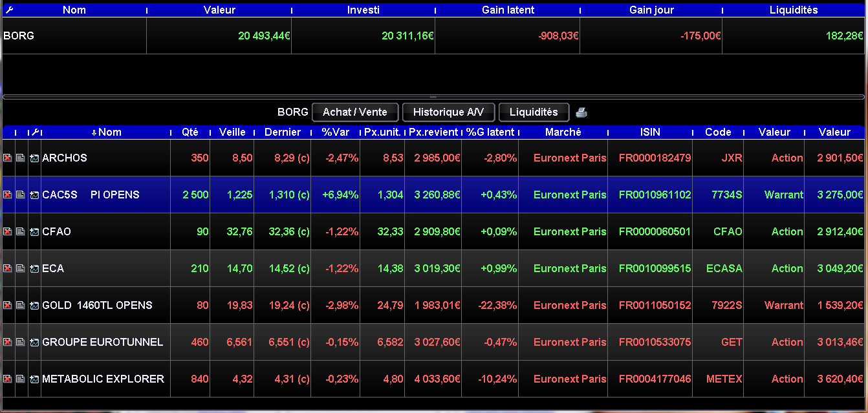Viewport: 868px width, 413px height.
Task: Remove GOLD 1460TL OPENS using red X icon
Action: pyautogui.click(x=8, y=305)
